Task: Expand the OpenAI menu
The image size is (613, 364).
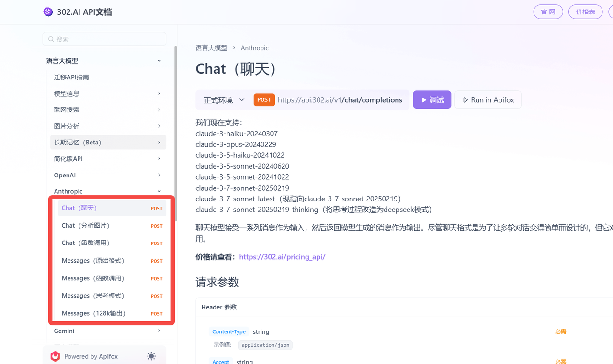Action: pyautogui.click(x=159, y=175)
